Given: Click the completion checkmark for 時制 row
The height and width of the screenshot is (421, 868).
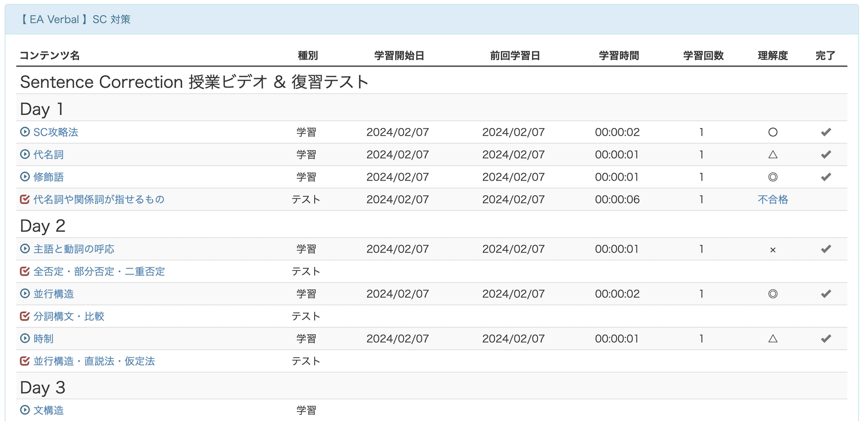Looking at the screenshot, I should [x=825, y=339].
